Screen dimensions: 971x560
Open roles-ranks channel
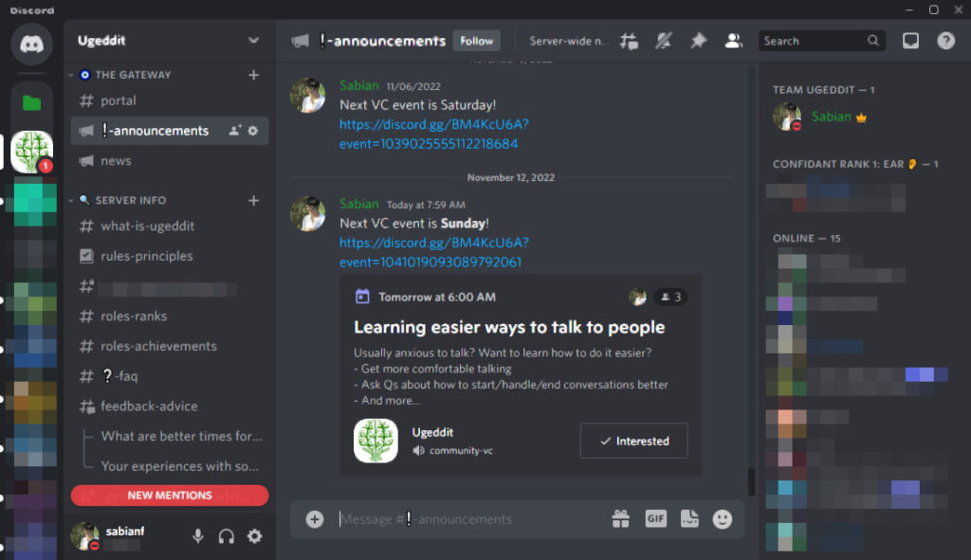point(169,316)
